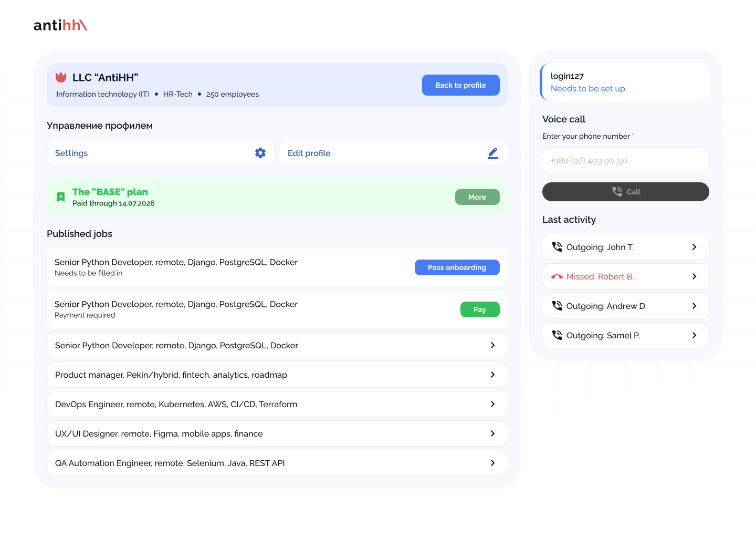This screenshot has height=538, width=756.
Task: Open the Settings card
Action: [161, 153]
